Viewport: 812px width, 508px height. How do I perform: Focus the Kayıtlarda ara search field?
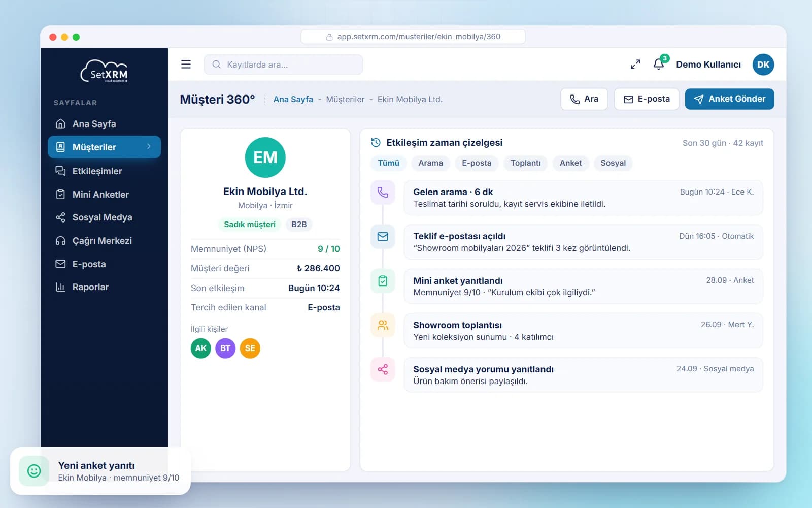pos(283,65)
